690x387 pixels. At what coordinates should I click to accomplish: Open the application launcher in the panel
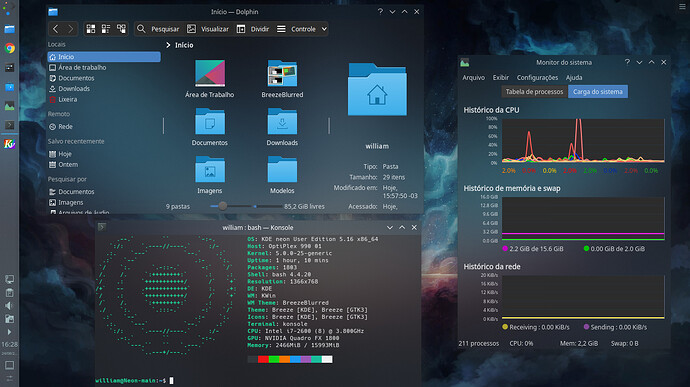[9, 8]
